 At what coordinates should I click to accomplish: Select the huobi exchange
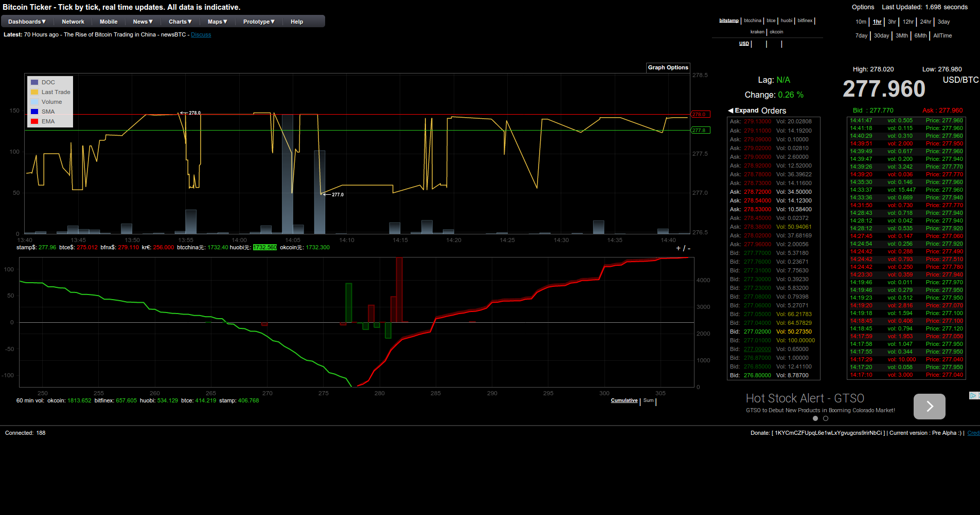pyautogui.click(x=787, y=21)
